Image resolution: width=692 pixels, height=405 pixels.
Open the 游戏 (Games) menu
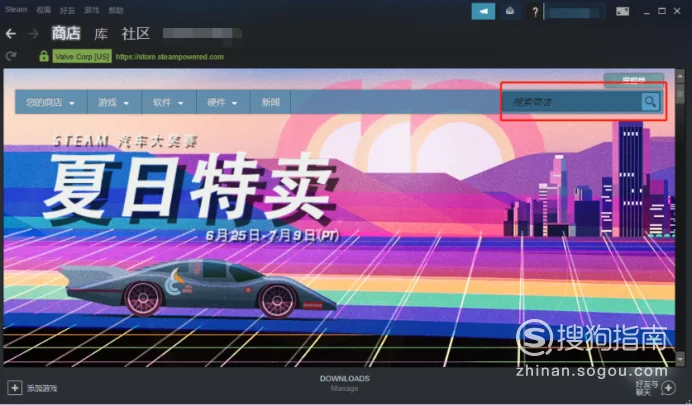91,10
